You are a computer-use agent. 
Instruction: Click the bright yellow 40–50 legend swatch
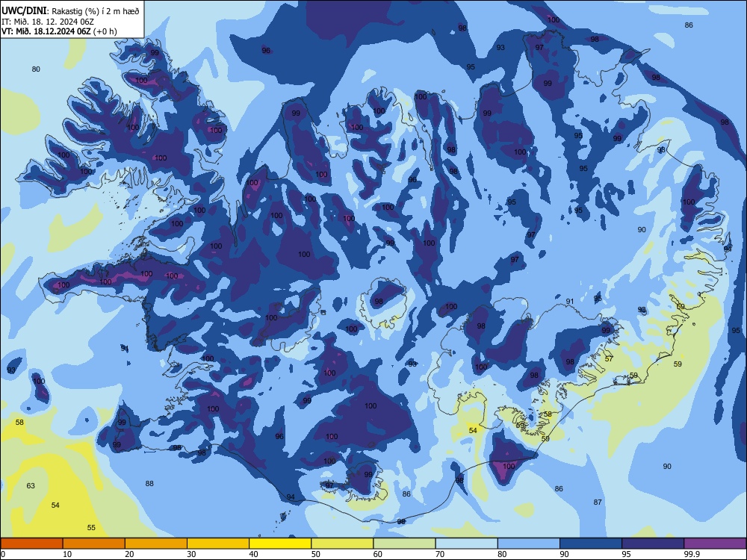[x=280, y=544]
